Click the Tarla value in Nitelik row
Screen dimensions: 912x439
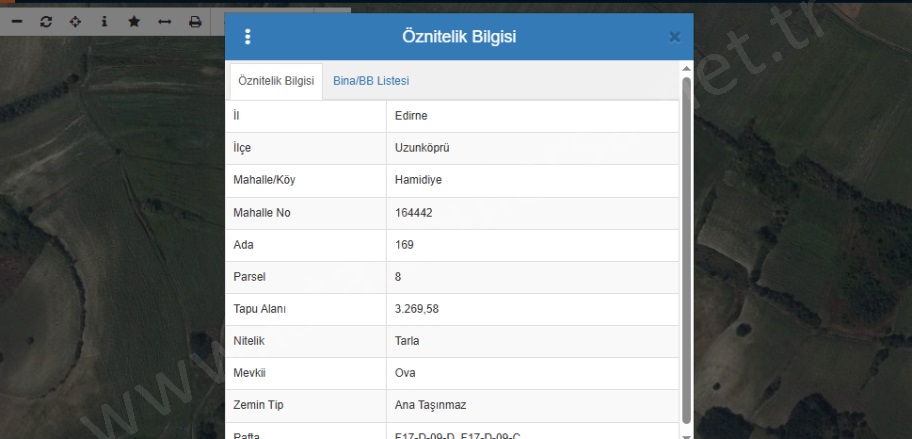point(407,341)
